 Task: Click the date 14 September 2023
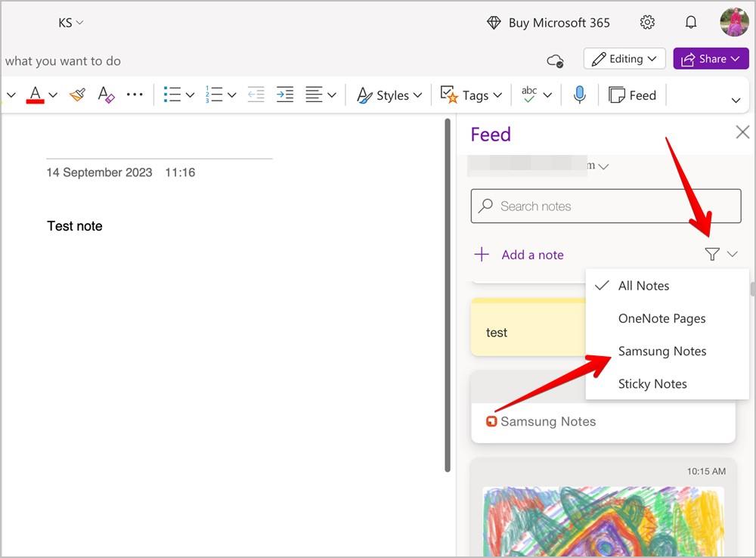(x=99, y=172)
